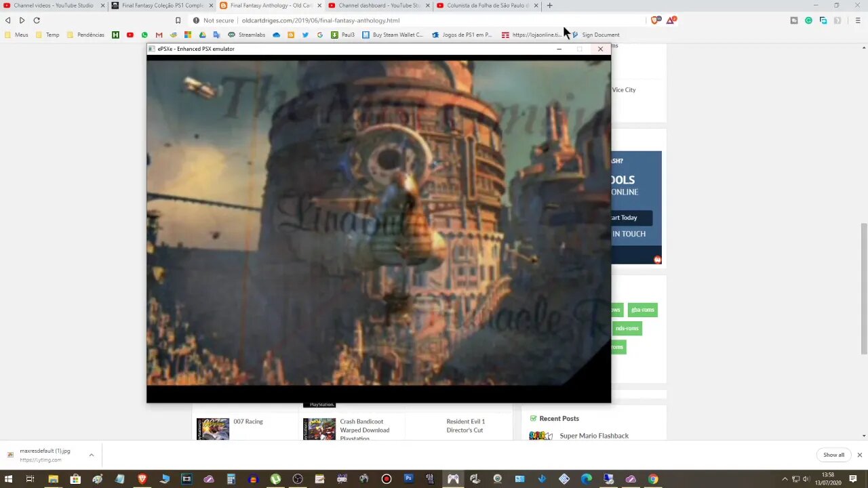The height and width of the screenshot is (488, 868).
Task: Open the notification center icon
Action: pyautogui.click(x=853, y=479)
